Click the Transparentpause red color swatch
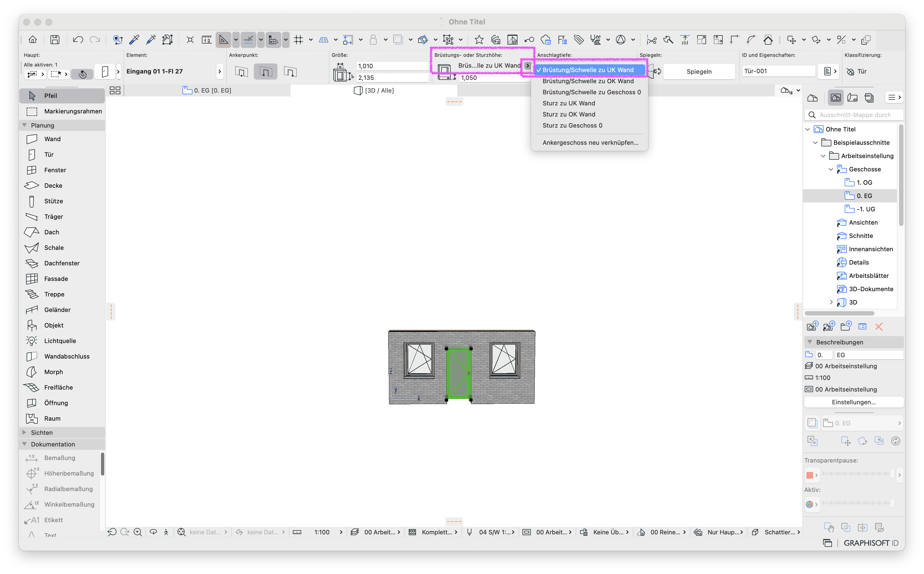 tap(809, 475)
